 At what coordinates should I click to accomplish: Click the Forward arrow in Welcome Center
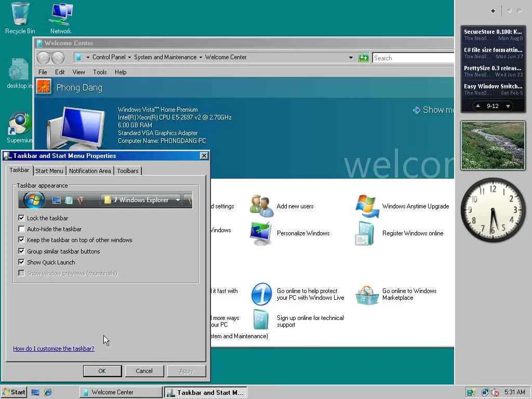58,58
